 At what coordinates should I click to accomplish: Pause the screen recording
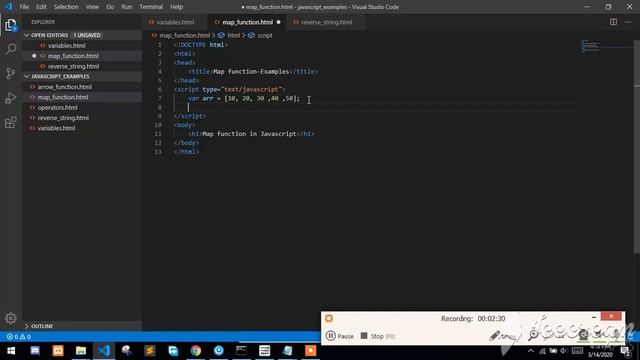(340, 336)
